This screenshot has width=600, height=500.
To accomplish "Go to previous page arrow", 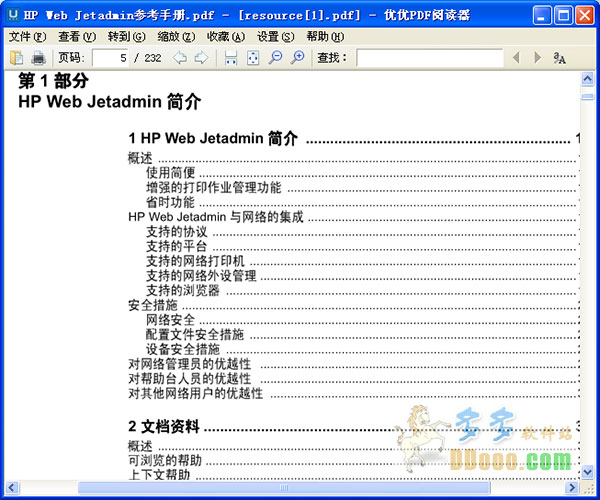I will point(179,58).
